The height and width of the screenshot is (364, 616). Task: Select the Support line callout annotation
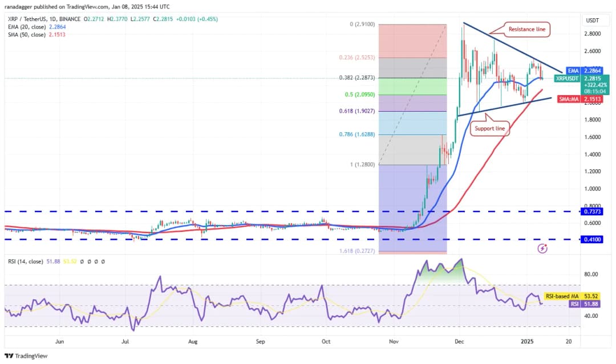(489, 129)
